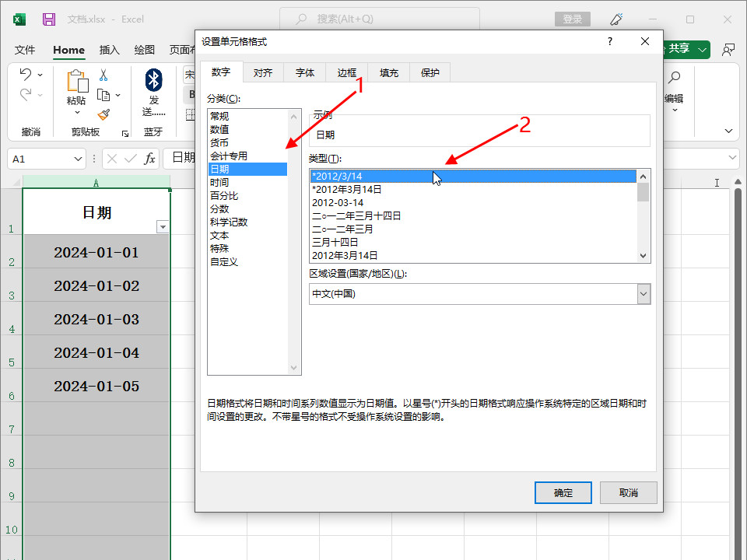Open the 插入 ribbon tab
The image size is (747, 560).
[109, 50]
